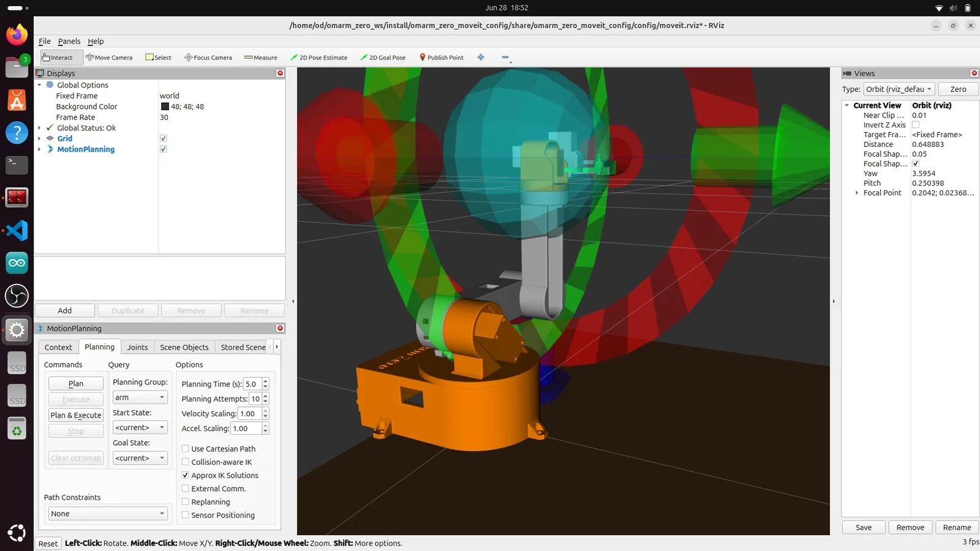Close the Views panel
980x551 pixels.
click(974, 73)
